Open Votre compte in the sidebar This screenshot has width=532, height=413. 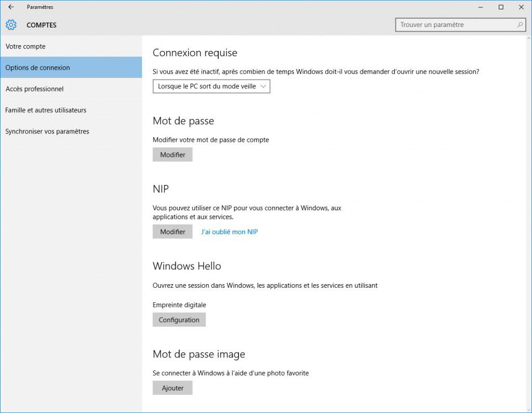coord(25,46)
